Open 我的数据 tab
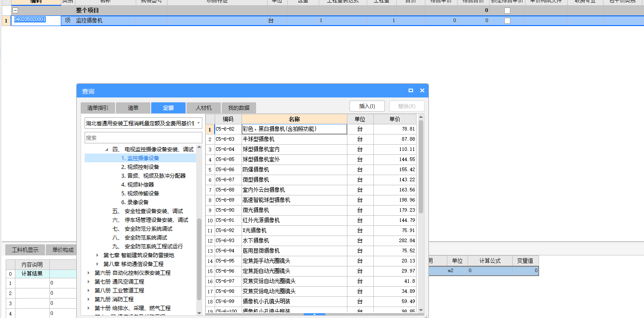The height and width of the screenshot is (318, 644). coord(238,108)
